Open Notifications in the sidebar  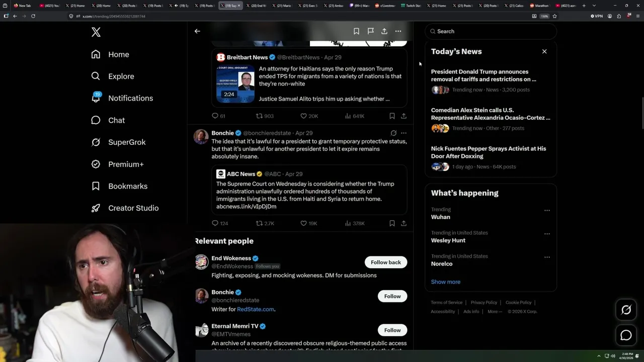(122, 98)
